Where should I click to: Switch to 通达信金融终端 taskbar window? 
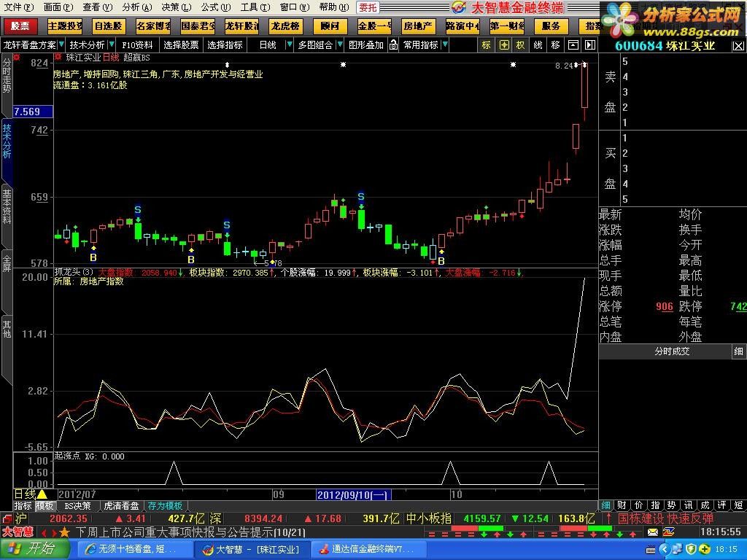tap(368, 550)
